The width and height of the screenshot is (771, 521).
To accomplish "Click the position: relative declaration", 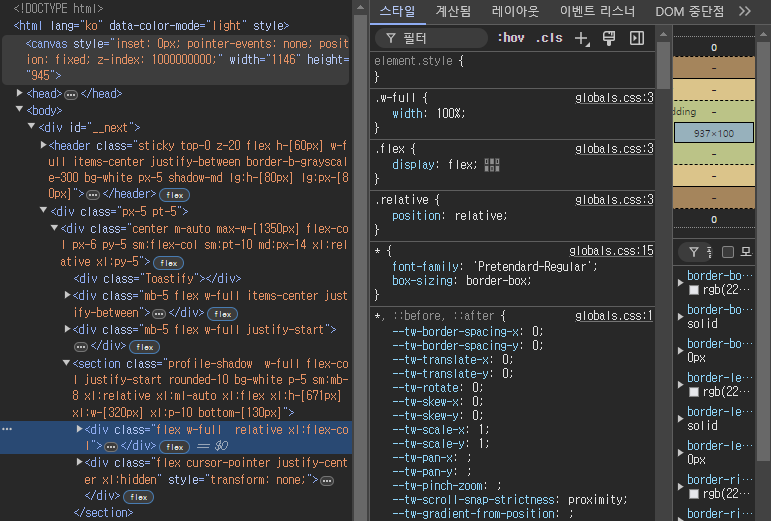I will click(x=449, y=216).
